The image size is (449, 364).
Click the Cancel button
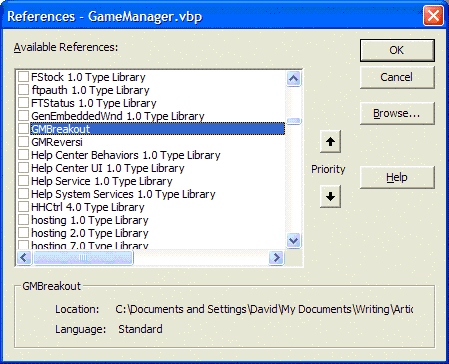pos(397,77)
